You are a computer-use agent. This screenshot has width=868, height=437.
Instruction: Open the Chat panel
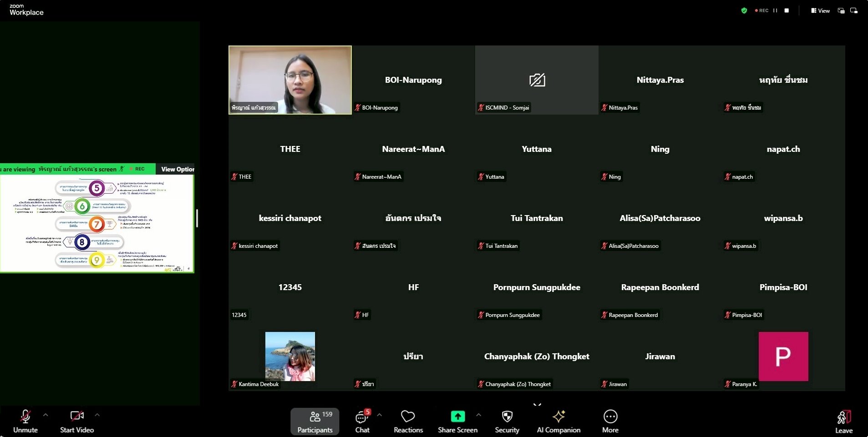point(362,421)
